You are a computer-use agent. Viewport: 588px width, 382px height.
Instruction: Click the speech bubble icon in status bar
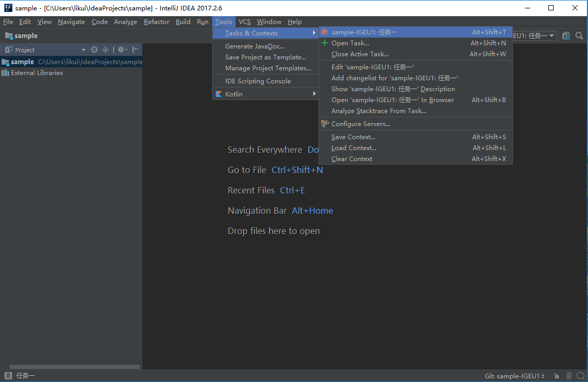[581, 376]
